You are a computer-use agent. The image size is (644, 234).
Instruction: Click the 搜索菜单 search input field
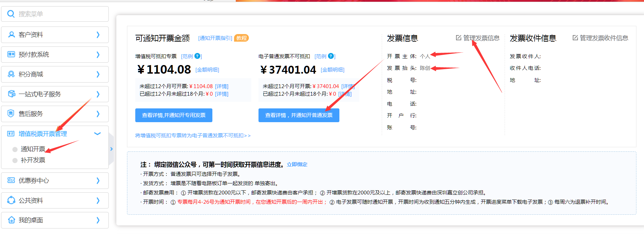point(60,14)
